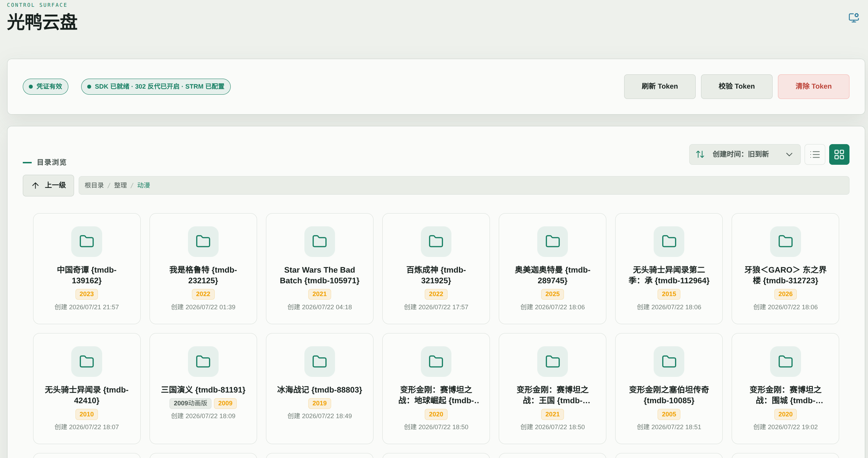This screenshot has width=868, height=458.
Task: Switch to list view
Action: (x=815, y=154)
